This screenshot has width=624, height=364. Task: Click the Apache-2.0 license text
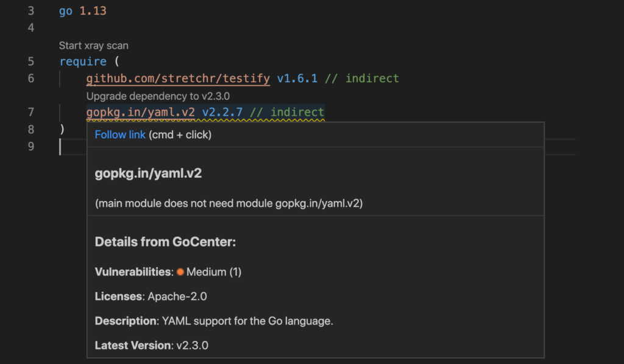(177, 296)
